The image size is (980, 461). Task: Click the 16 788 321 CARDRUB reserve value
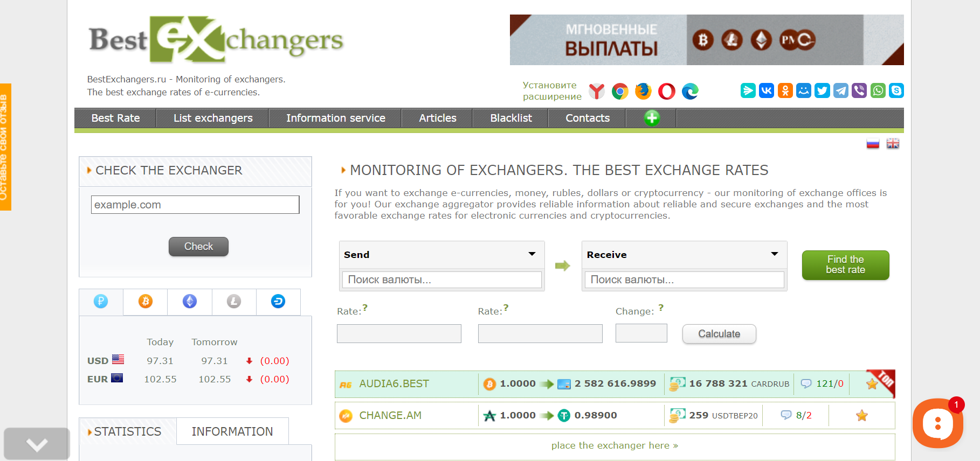[739, 384]
